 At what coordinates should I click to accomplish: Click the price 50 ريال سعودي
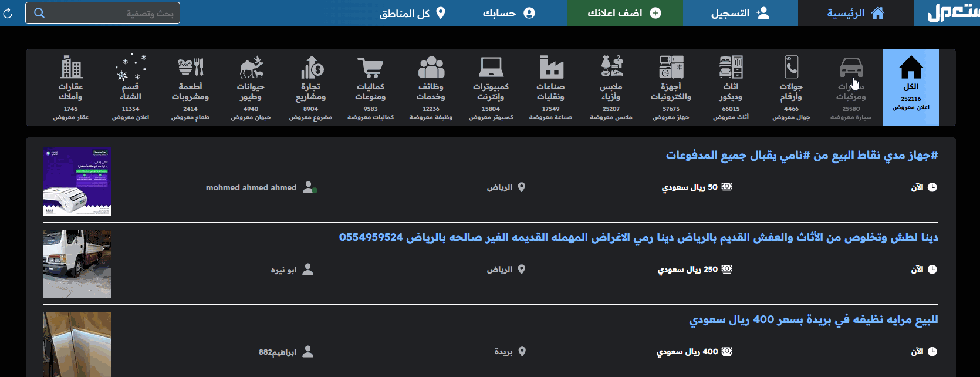click(x=690, y=187)
